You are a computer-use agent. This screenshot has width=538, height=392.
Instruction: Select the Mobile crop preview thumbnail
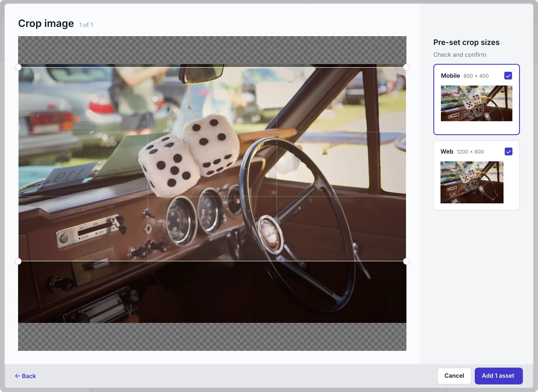(476, 103)
